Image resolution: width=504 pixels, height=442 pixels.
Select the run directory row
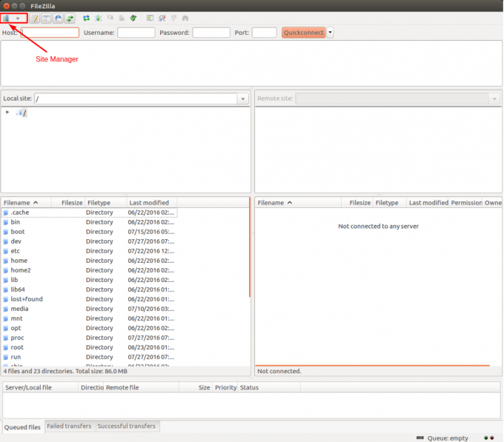(x=90, y=357)
